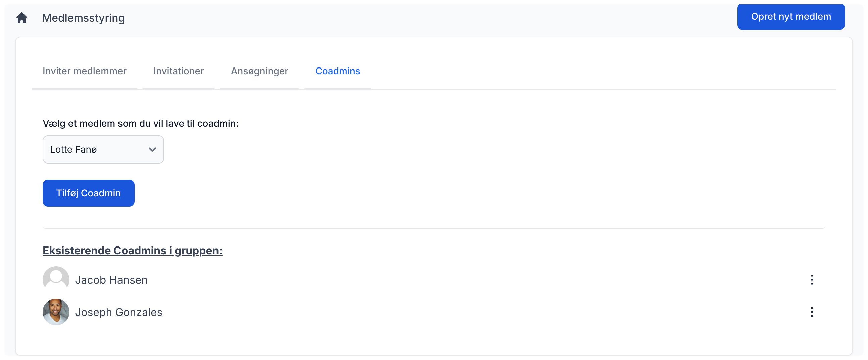Select the Coadmins tab

pyautogui.click(x=337, y=71)
